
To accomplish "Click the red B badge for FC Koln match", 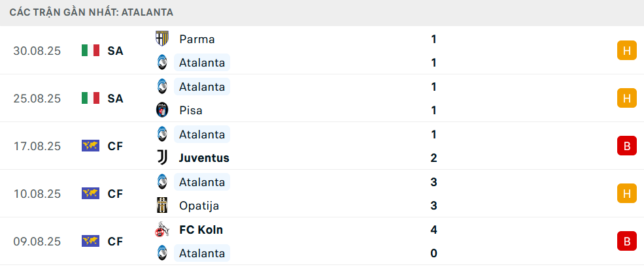I will 626,242.
